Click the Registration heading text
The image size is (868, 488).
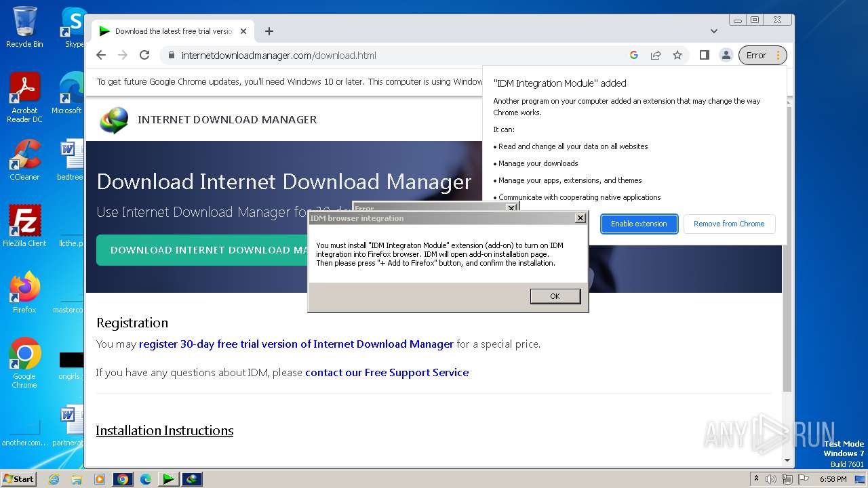(132, 323)
